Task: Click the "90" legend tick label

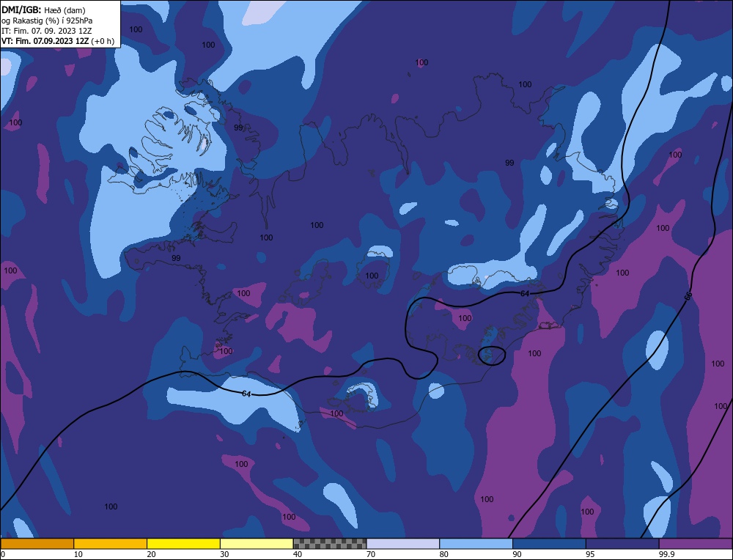Action: coord(517,554)
